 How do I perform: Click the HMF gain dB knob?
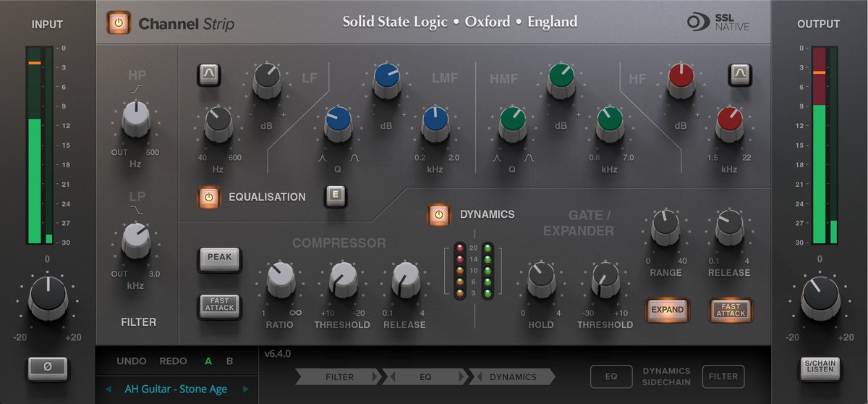pyautogui.click(x=561, y=80)
